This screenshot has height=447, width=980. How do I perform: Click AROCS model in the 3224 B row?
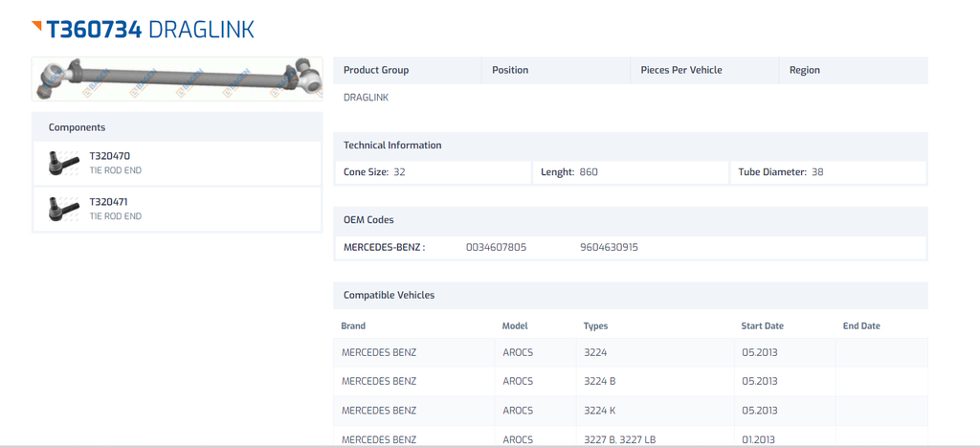click(518, 381)
